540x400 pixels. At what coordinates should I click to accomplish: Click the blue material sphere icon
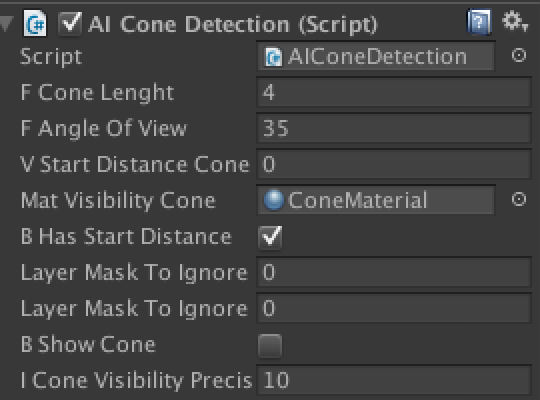pos(274,200)
